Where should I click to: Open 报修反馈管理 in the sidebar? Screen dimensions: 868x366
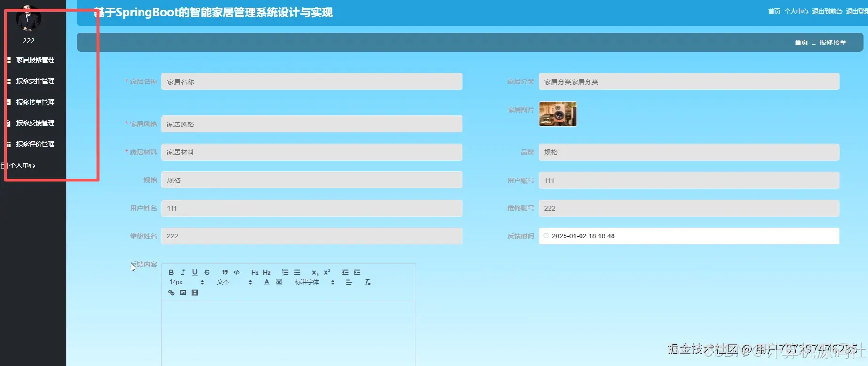click(35, 123)
